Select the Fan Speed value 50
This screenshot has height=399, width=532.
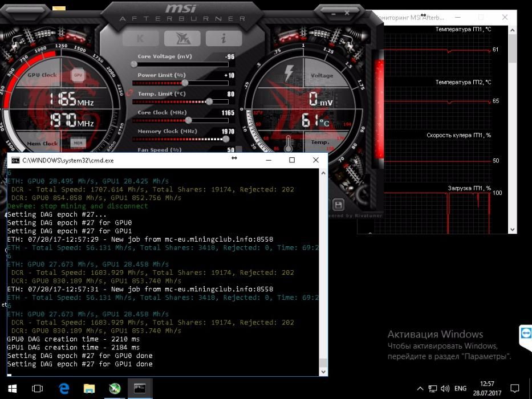tap(231, 149)
